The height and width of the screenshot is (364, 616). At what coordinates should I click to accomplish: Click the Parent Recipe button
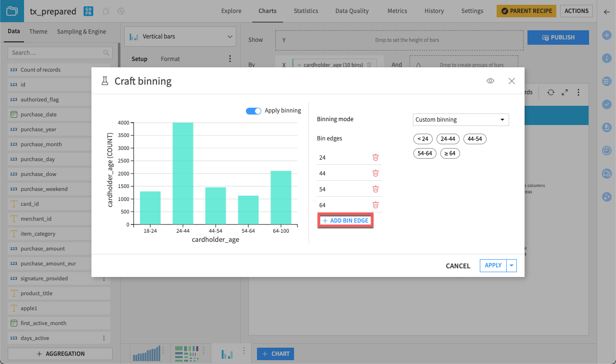(526, 11)
